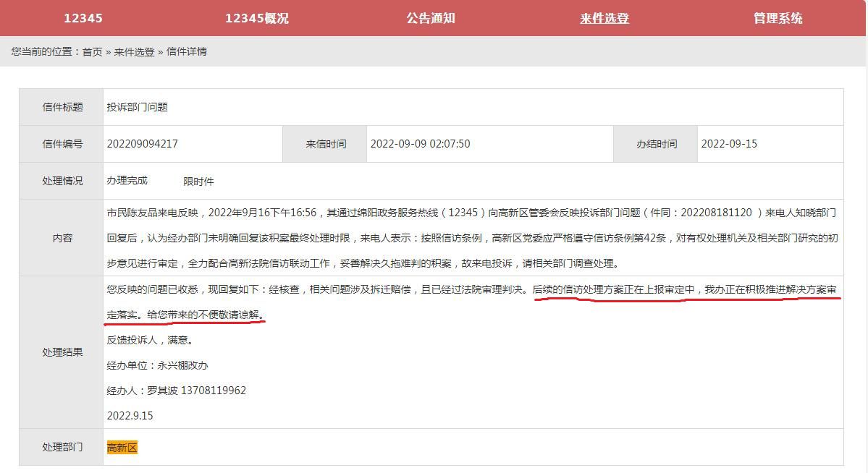Click the 限时件 label
868x473 pixels.
click(198, 182)
